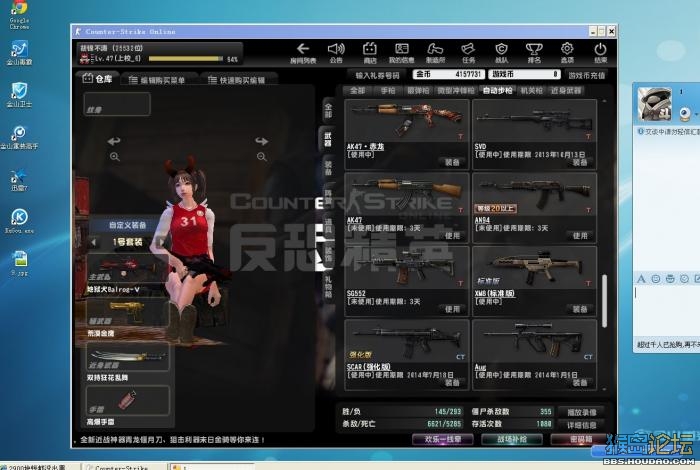The height and width of the screenshot is (470, 700).
Task: Click the 战场补给 supply button
Action: click(512, 440)
